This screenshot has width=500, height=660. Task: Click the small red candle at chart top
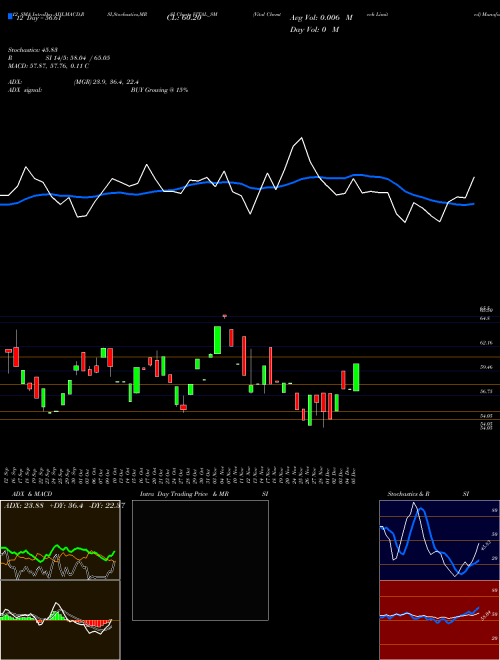[225, 315]
